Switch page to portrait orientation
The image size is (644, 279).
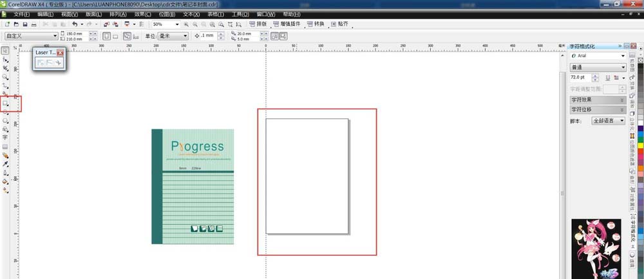[106, 36]
